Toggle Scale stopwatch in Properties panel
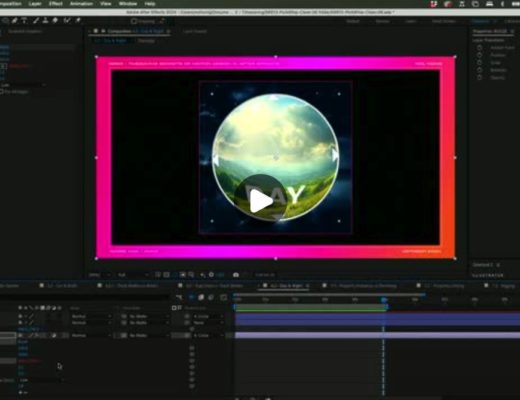The width and height of the screenshot is (520, 400). [480, 63]
